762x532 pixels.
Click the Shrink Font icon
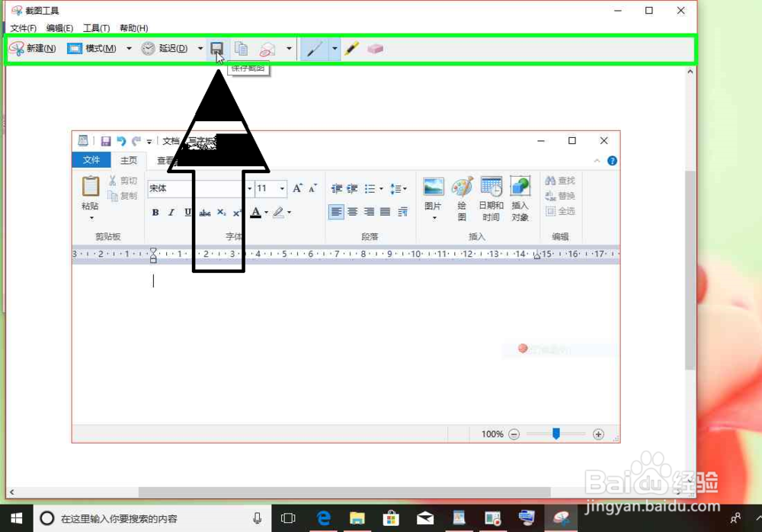coord(313,188)
